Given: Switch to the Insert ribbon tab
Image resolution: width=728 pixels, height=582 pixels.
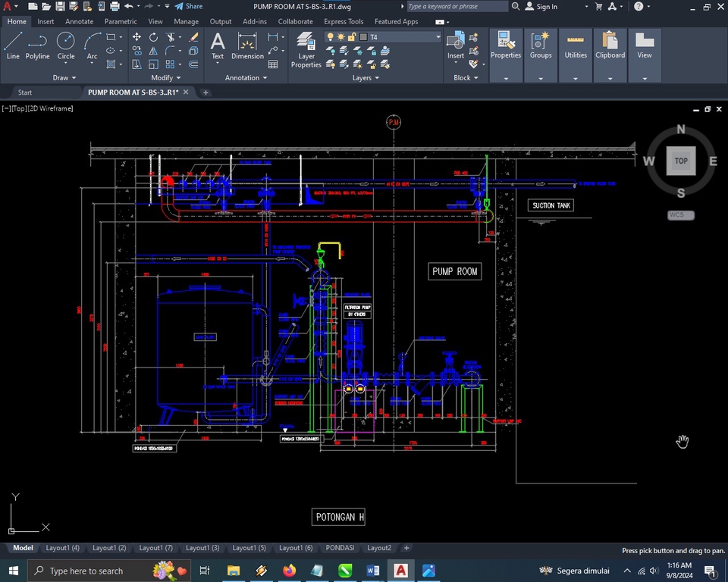Looking at the screenshot, I should (x=45, y=21).
